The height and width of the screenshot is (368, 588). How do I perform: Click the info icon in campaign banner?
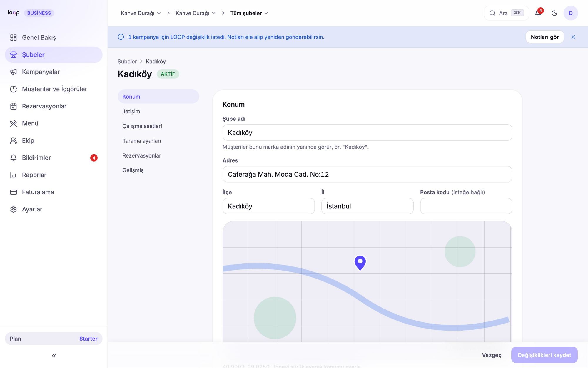coord(121,37)
